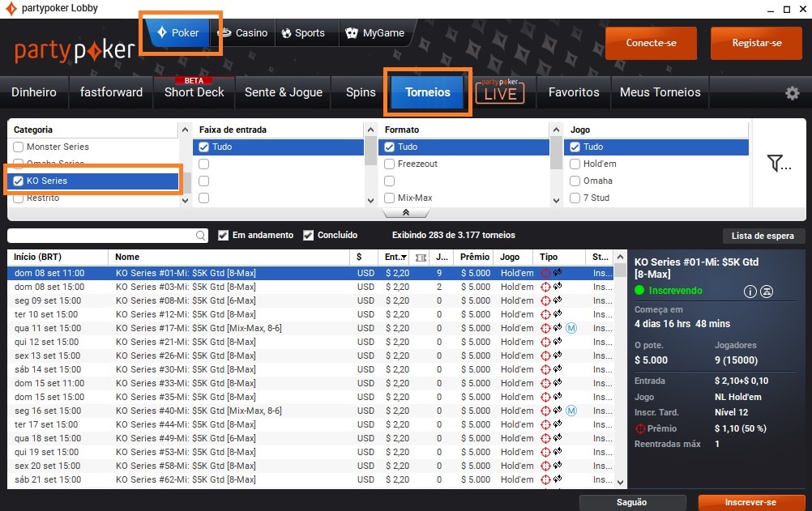Screen dimensions: 812x511
Task: Click the knockout target icon in KO Series #01-Mi row
Action: click(x=545, y=273)
